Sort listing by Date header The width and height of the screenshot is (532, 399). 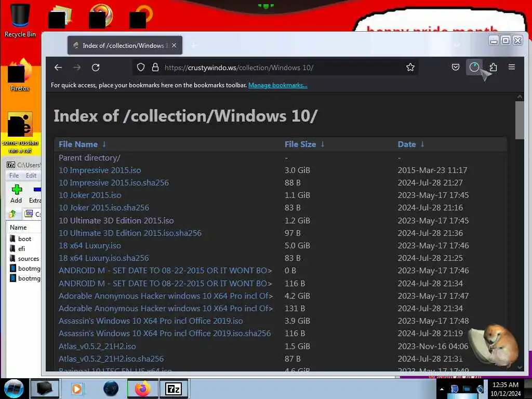[x=407, y=144]
